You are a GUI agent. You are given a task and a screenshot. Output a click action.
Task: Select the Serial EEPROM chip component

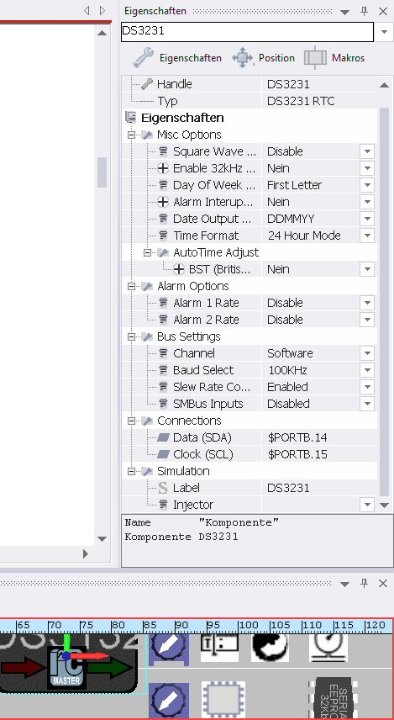[333, 698]
